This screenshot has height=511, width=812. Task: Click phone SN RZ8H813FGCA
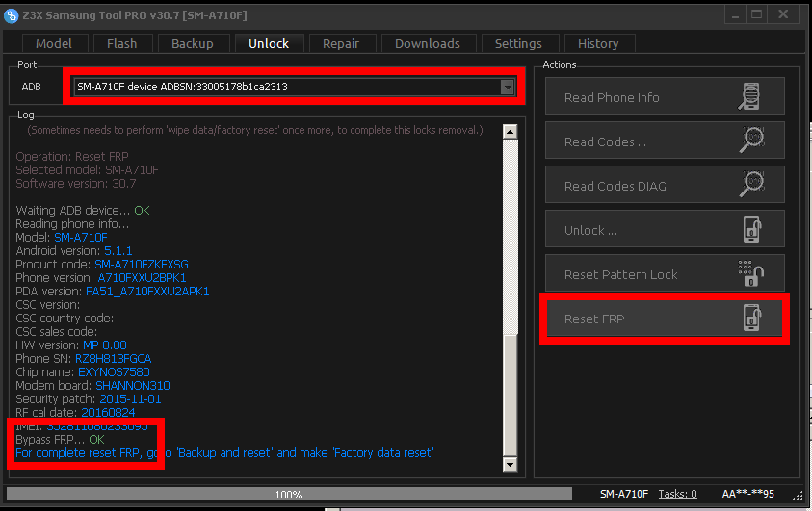[114, 358]
